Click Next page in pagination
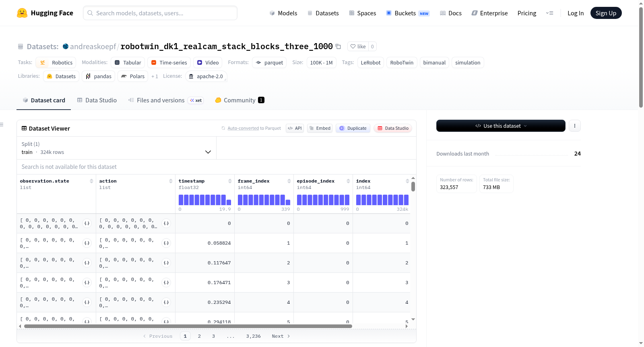The height and width of the screenshot is (347, 644). click(x=281, y=336)
